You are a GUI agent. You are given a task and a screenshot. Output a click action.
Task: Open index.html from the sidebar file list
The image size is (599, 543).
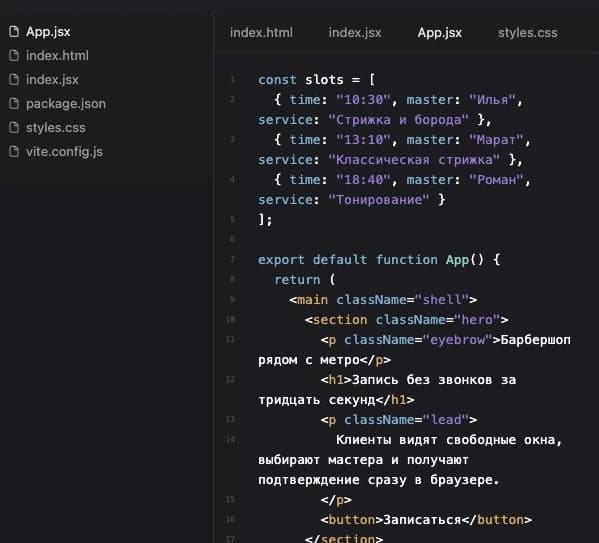(57, 56)
